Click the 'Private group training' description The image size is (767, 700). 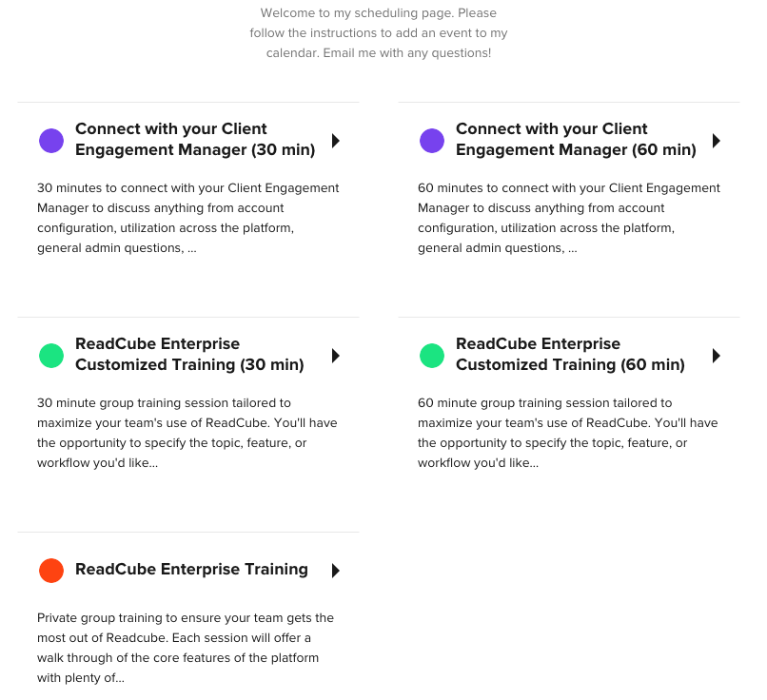pyautogui.click(x=186, y=648)
